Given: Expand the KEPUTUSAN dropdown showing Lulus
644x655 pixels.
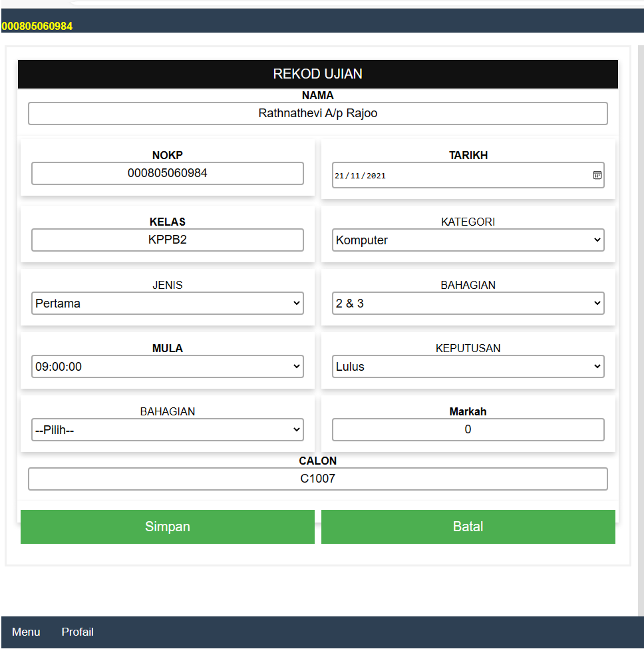Looking at the screenshot, I should [468, 367].
